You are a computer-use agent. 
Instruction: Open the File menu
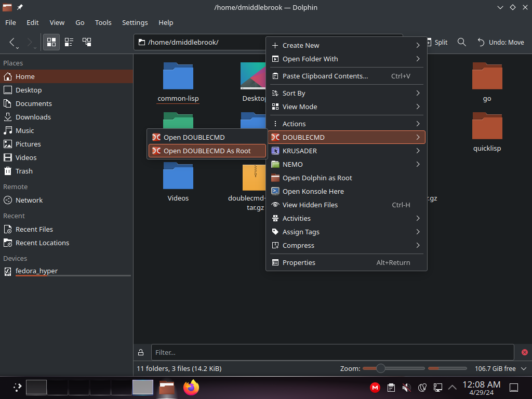(10, 22)
